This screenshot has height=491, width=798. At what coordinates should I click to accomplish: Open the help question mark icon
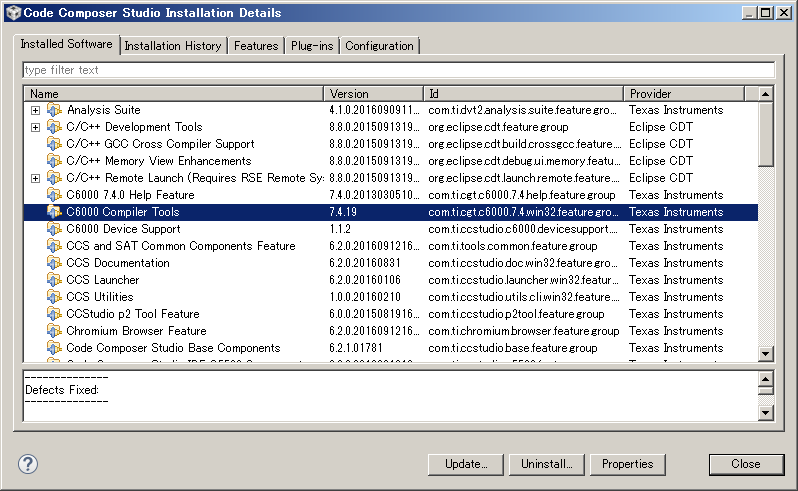(28, 464)
